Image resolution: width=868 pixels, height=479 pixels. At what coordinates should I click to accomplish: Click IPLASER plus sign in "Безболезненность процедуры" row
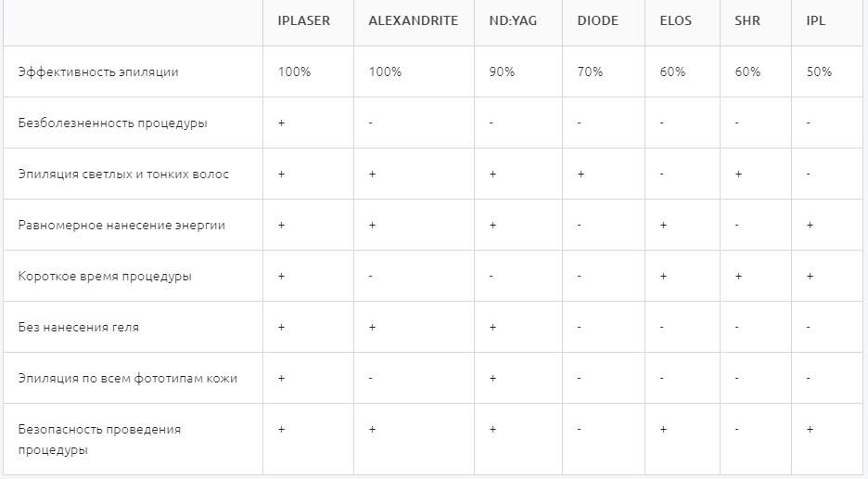(x=281, y=123)
